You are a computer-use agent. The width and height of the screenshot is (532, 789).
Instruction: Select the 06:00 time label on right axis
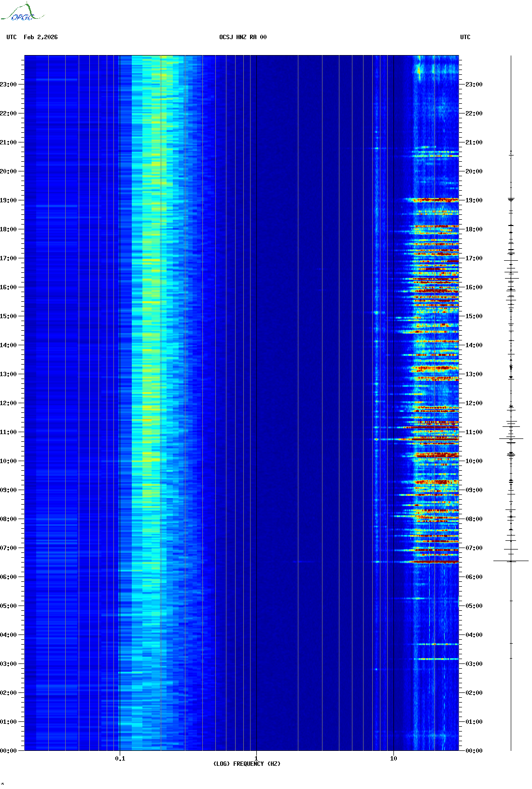(x=474, y=577)
